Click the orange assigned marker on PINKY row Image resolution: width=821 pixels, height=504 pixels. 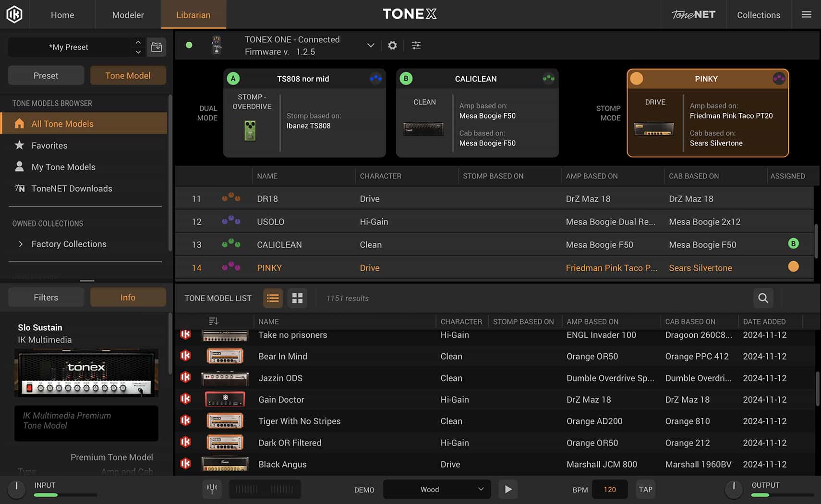click(x=793, y=266)
